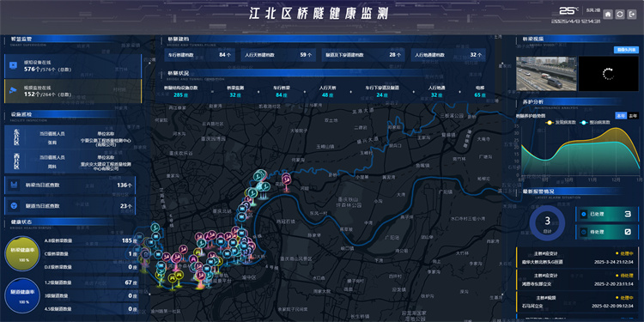Open the bridge traffic video thumbnail
The width and height of the screenshot is (644, 322).
pos(545,74)
